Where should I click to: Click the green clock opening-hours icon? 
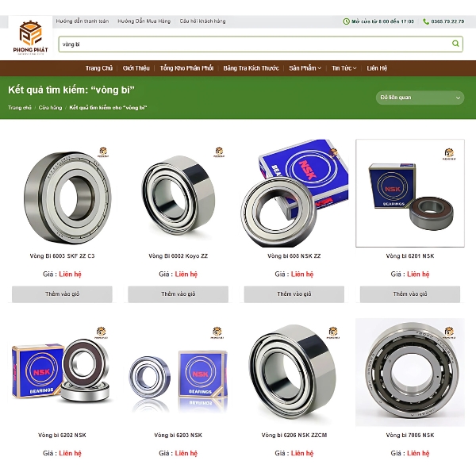[346, 21]
